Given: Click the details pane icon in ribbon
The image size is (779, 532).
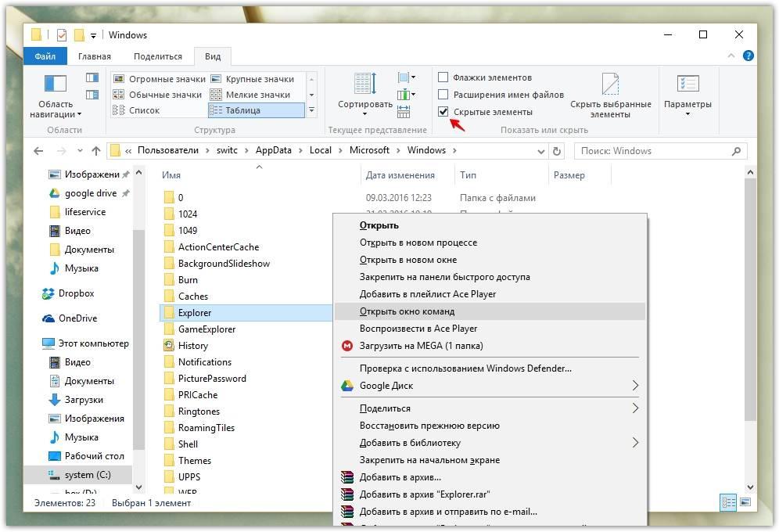Looking at the screenshot, I should coord(92,95).
